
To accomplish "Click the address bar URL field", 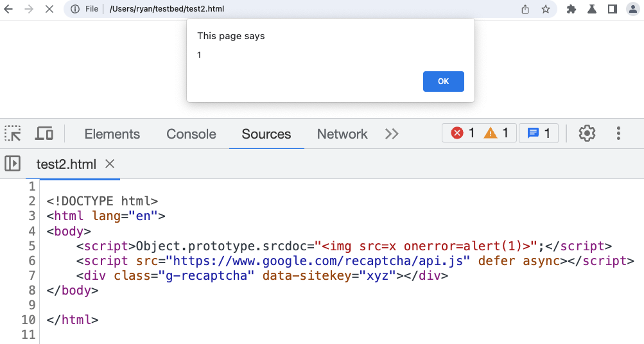I will (x=310, y=8).
